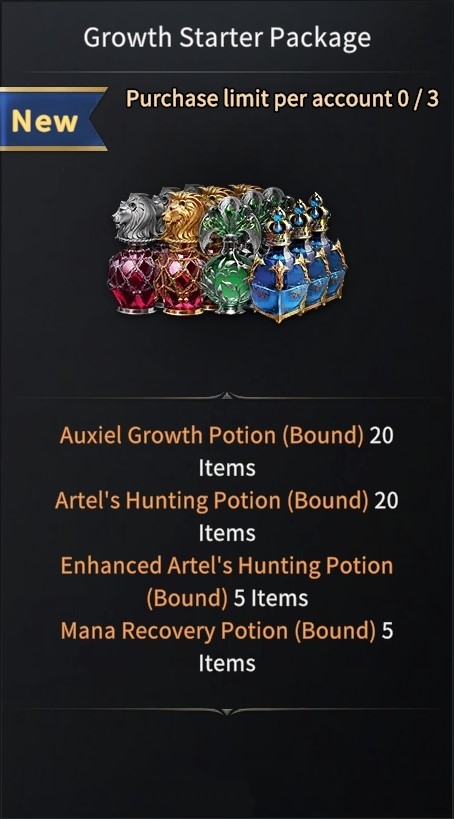This screenshot has width=454, height=819.
Task: Choose the rearmost blue potion bottle
Action: pos(330,245)
